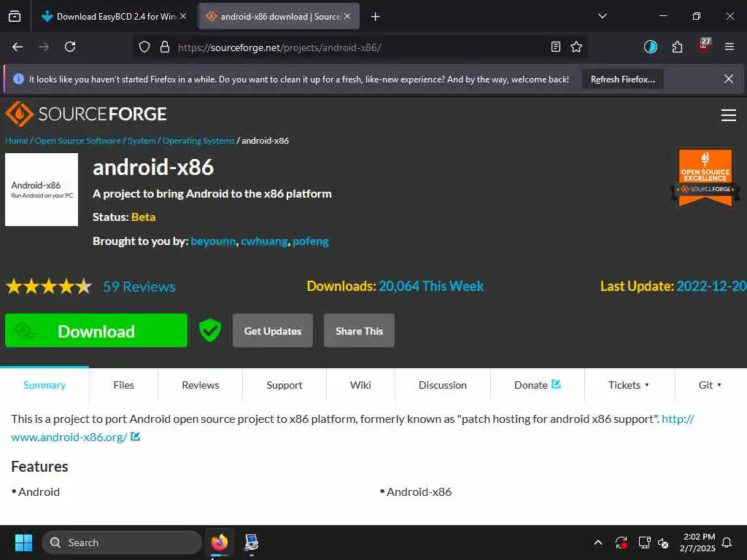Viewport: 747px width, 560px height.
Task: Visit the www.android-x86.org link
Action: pos(69,437)
